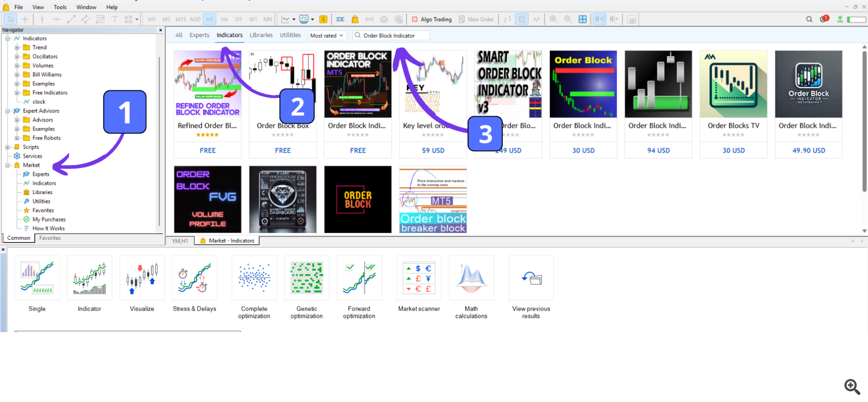Open the chart type dropdown arrow
The width and height of the screenshot is (868, 402).
[294, 19]
